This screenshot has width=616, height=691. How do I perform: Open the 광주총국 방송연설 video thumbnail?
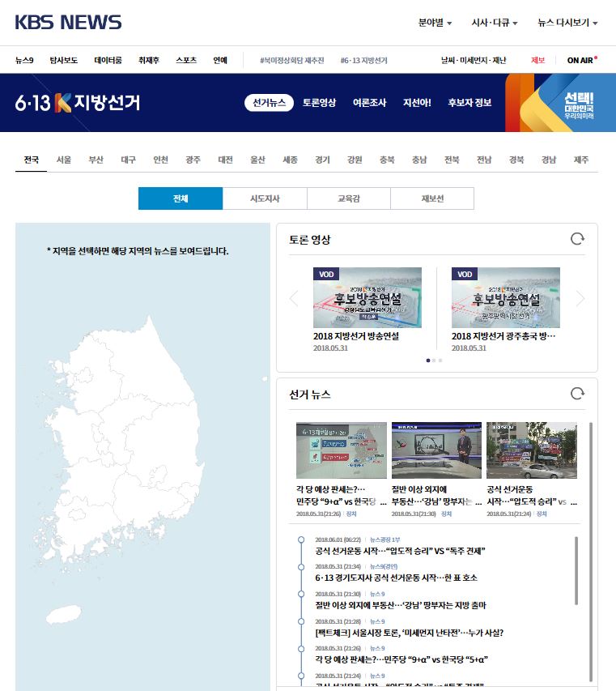pyautogui.click(x=505, y=297)
